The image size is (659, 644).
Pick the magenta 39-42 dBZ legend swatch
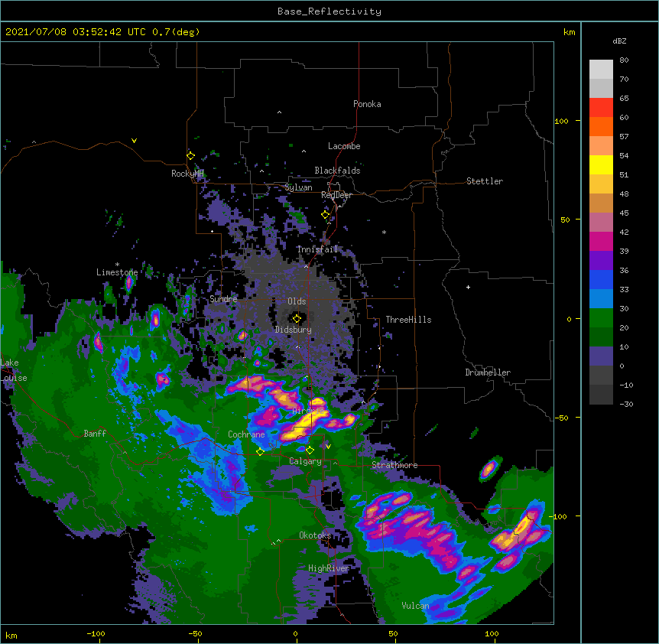click(601, 241)
